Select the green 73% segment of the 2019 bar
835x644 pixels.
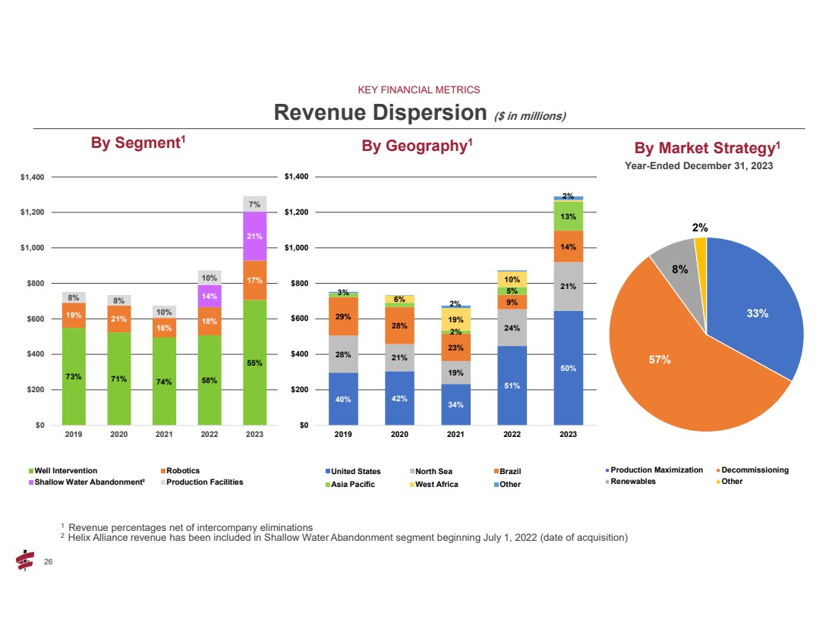click(x=74, y=376)
